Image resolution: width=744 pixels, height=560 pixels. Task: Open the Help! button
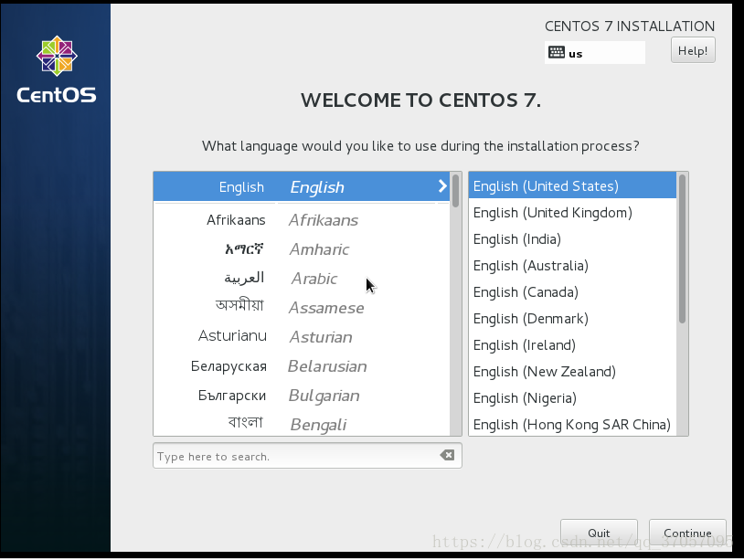click(693, 50)
